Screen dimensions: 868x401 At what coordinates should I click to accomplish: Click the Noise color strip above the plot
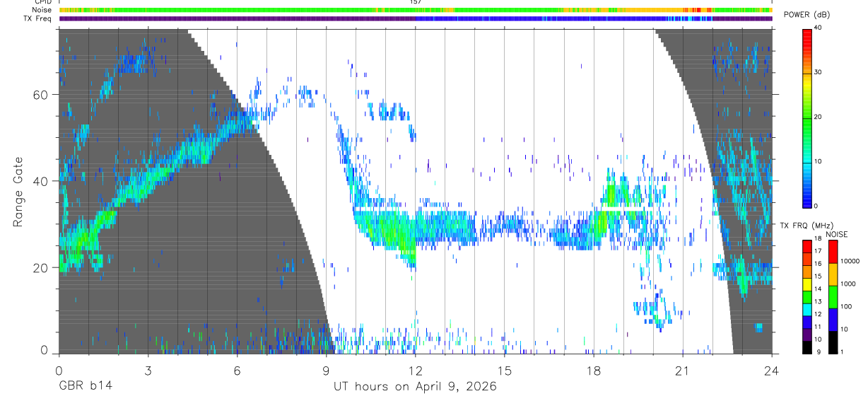(415, 10)
